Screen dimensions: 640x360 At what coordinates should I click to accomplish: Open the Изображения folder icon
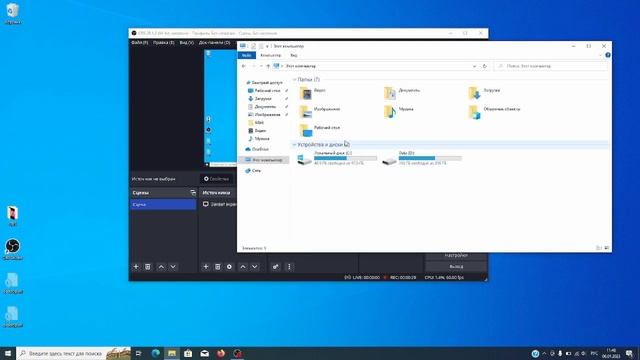pos(306,112)
